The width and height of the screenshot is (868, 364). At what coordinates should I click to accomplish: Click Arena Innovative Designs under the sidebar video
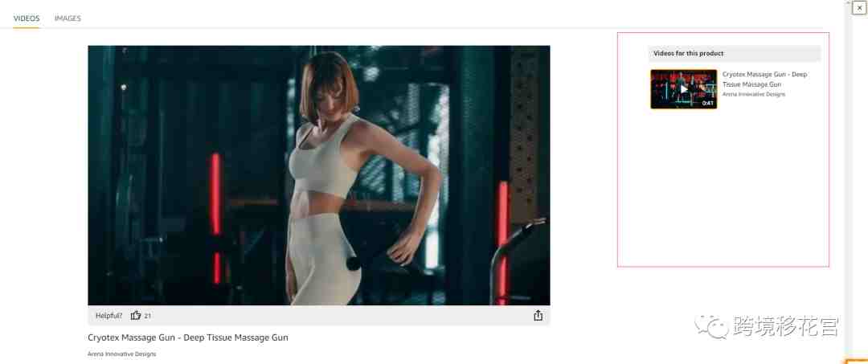753,94
